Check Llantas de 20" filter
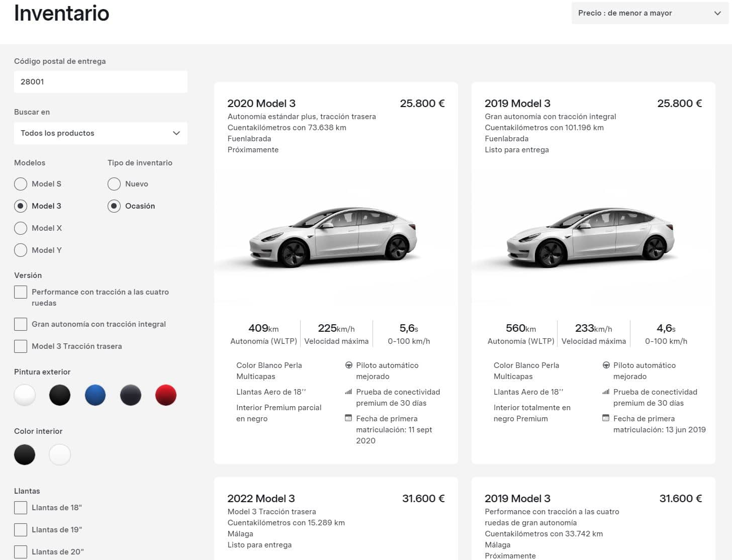Image resolution: width=732 pixels, height=560 pixels. coord(21,552)
